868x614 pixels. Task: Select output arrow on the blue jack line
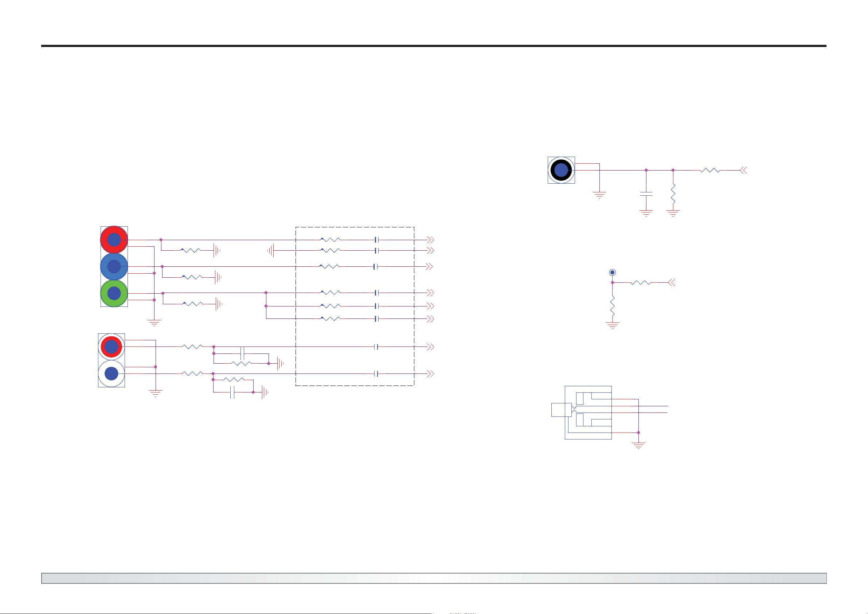pos(429,266)
